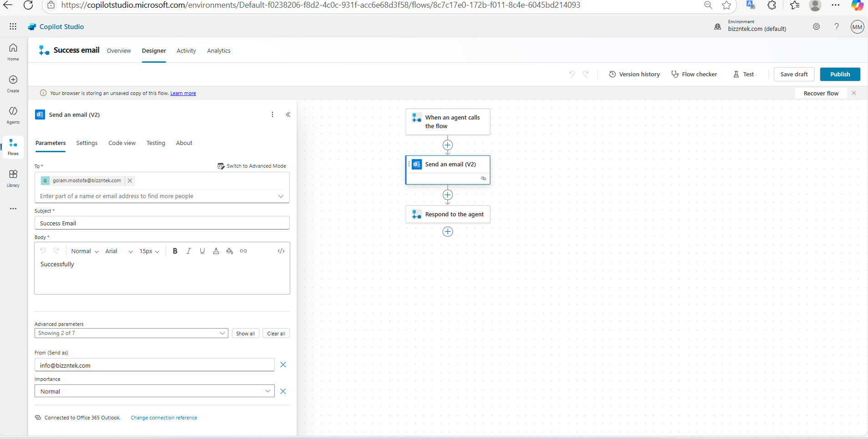Switch to the Testing tab
Screen dimensions: 868x439
pyautogui.click(x=156, y=143)
